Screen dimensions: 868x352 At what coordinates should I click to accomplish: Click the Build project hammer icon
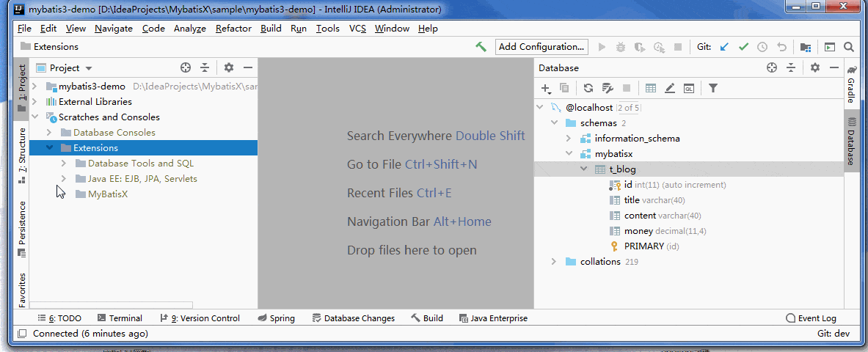tap(481, 47)
